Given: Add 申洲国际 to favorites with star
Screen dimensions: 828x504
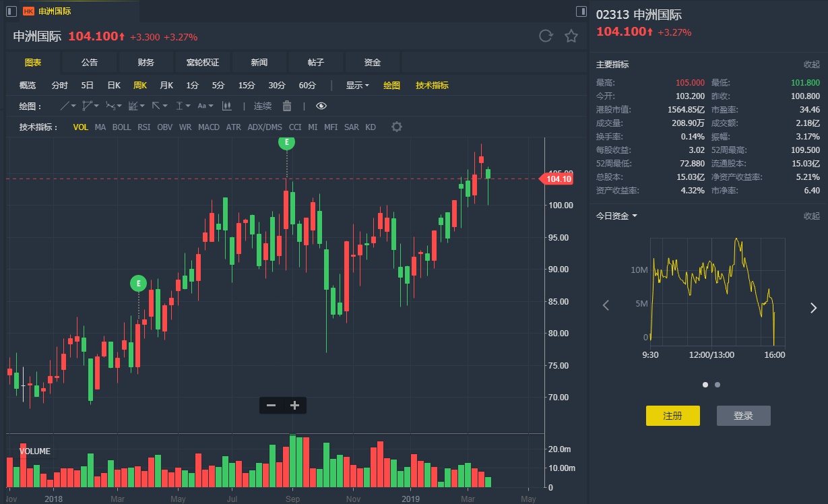Looking at the screenshot, I should [571, 36].
